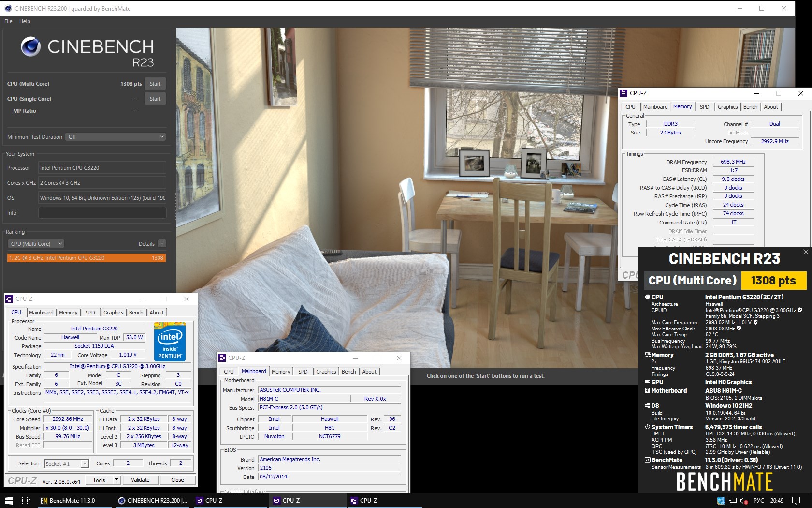Start the CPU (Single Core) test

tap(155, 99)
